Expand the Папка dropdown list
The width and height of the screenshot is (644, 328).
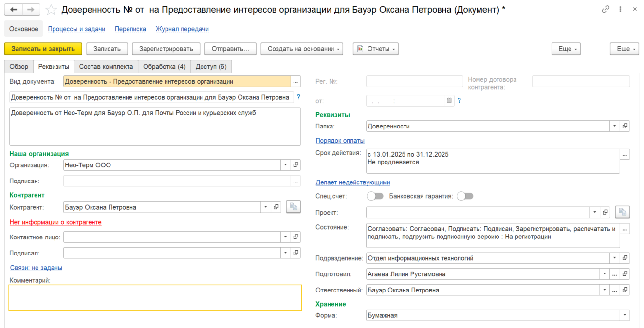coord(615,126)
